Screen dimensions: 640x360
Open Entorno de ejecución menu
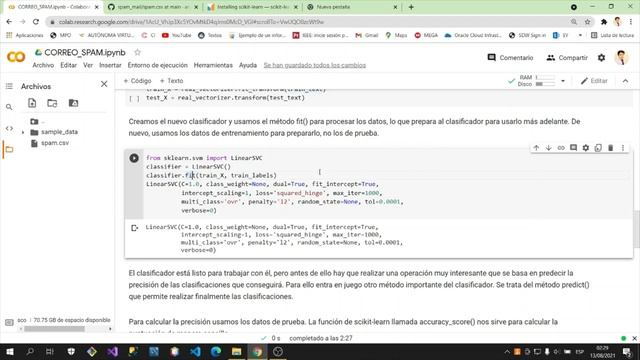(158, 65)
